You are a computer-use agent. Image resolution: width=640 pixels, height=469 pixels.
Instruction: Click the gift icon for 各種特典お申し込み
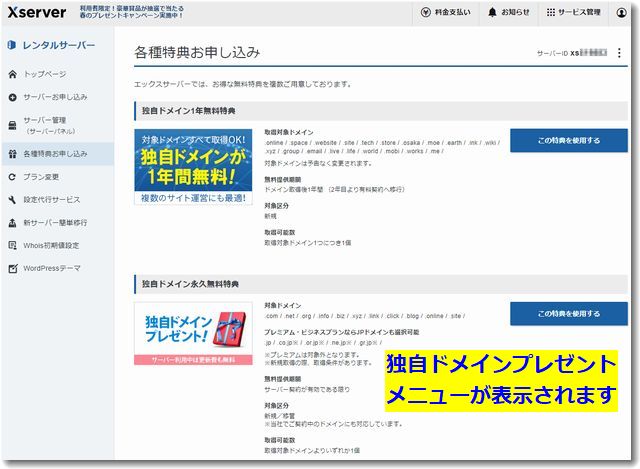(x=12, y=154)
